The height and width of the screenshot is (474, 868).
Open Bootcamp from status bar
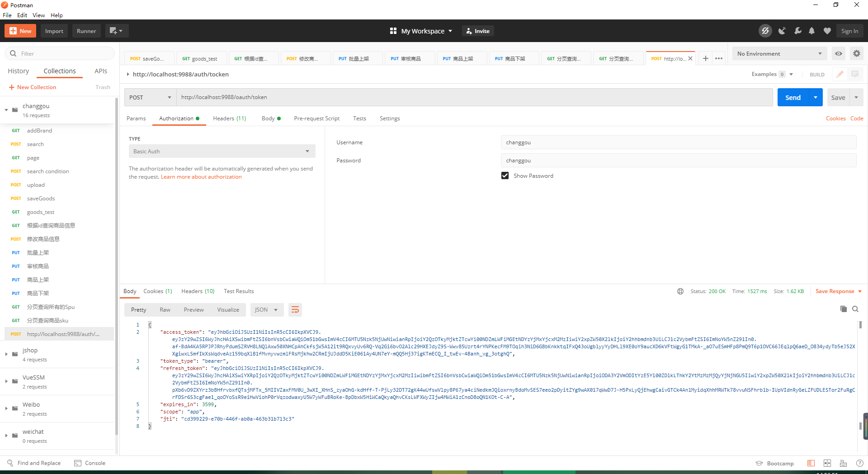point(775,464)
